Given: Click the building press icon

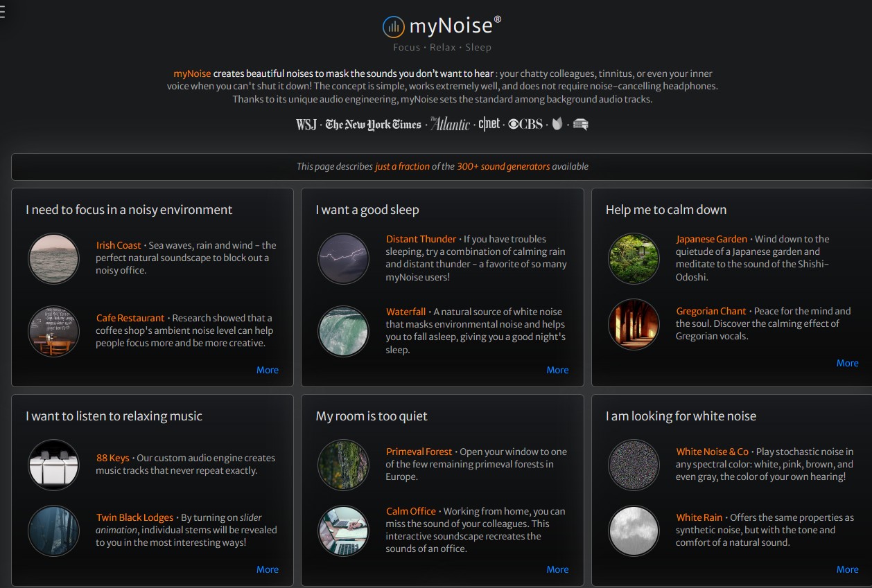Looking at the screenshot, I should coord(579,123).
